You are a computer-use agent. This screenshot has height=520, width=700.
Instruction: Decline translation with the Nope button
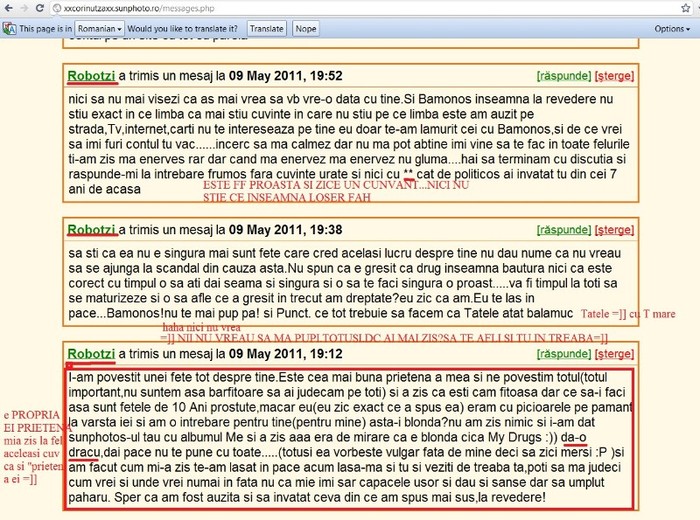(x=306, y=29)
